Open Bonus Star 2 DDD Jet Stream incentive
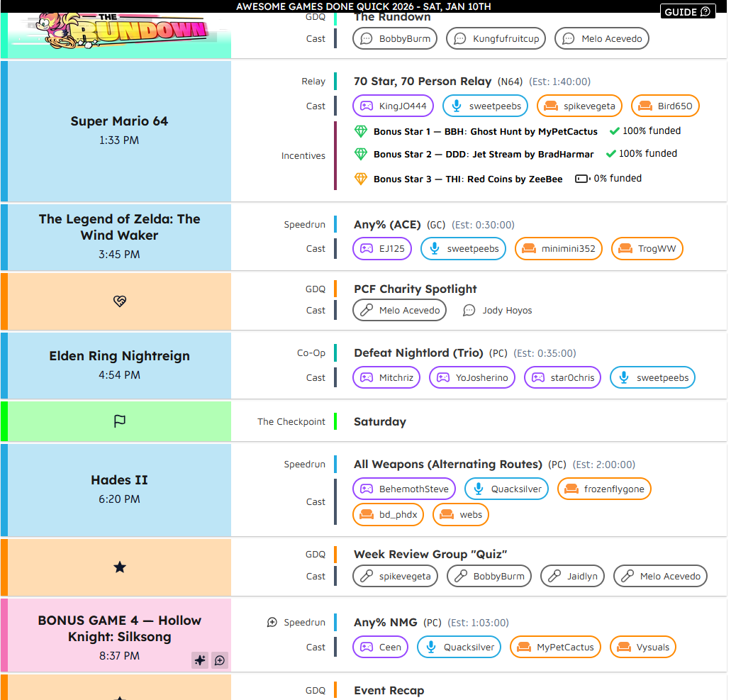This screenshot has width=731, height=700. 484,154
